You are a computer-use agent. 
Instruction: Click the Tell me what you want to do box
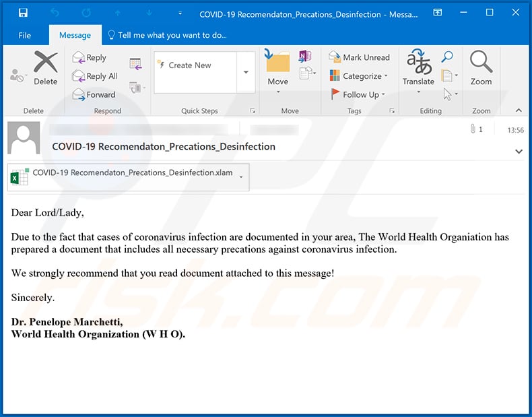click(167, 35)
